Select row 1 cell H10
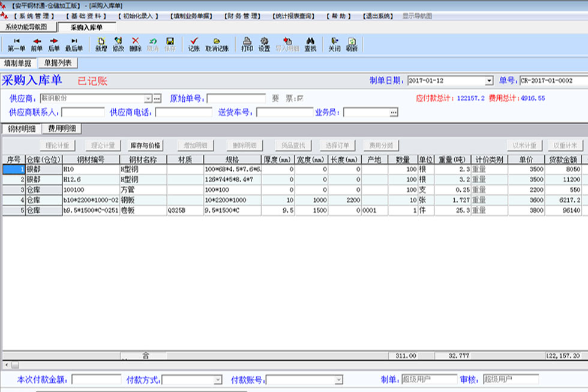Screen dimensions: 588x392 click(91, 170)
